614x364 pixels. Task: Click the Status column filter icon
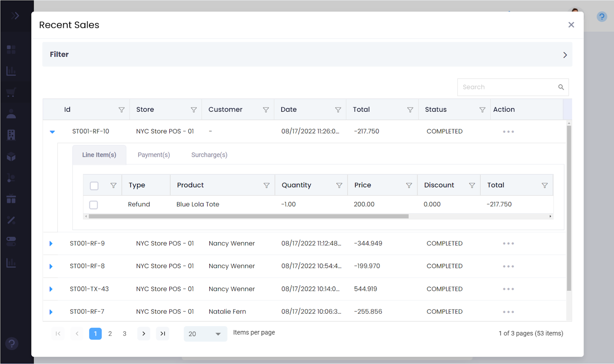tap(482, 110)
